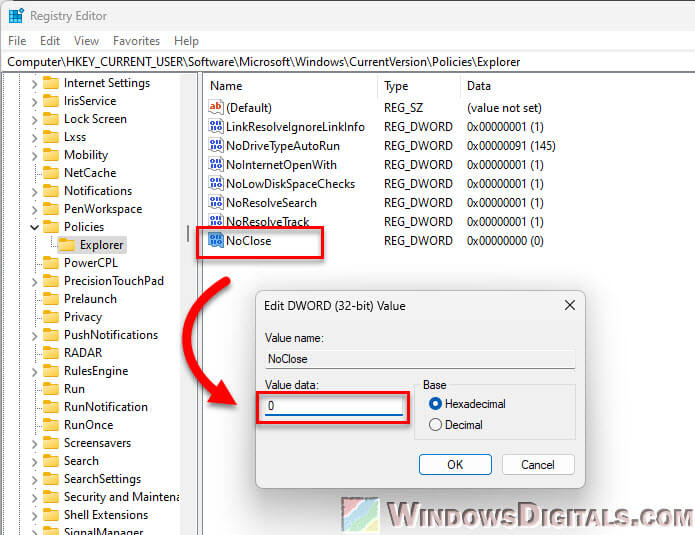This screenshot has width=695, height=535.
Task: Select the Screensavers key in tree
Action: point(98,443)
